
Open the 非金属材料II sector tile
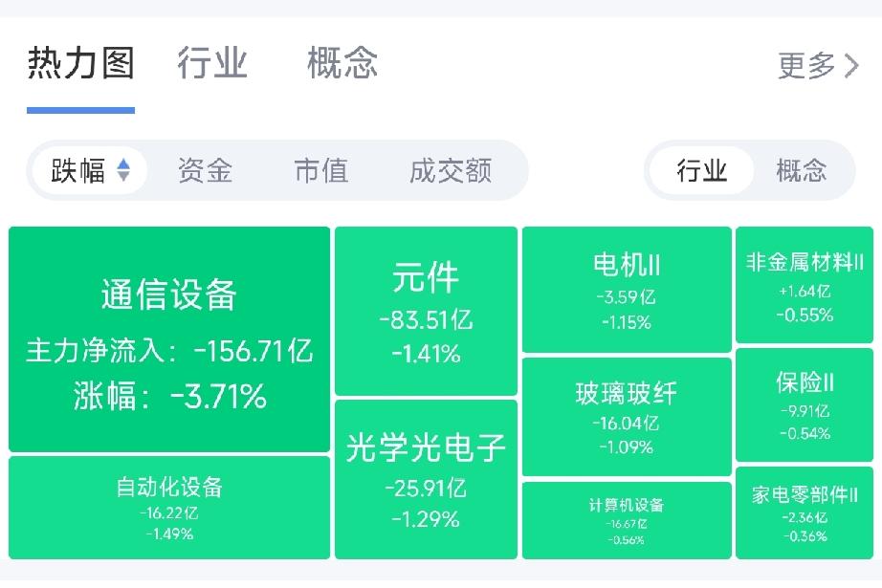tap(805, 285)
